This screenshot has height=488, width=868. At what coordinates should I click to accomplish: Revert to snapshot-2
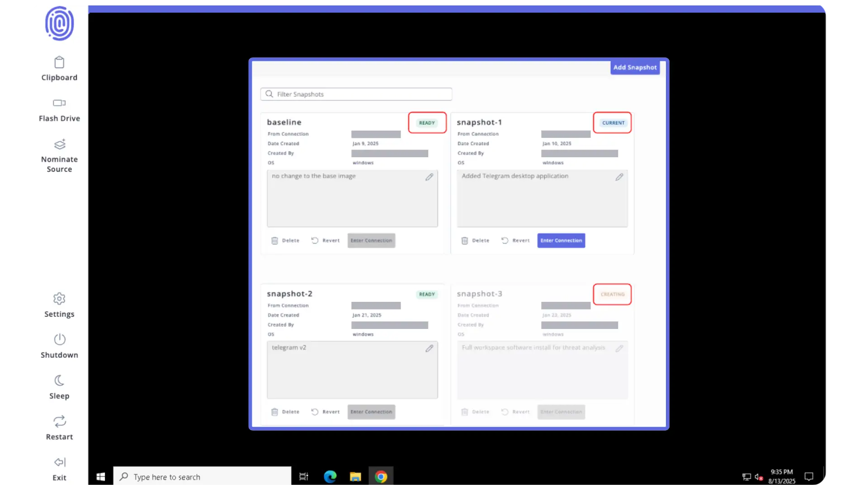point(325,412)
